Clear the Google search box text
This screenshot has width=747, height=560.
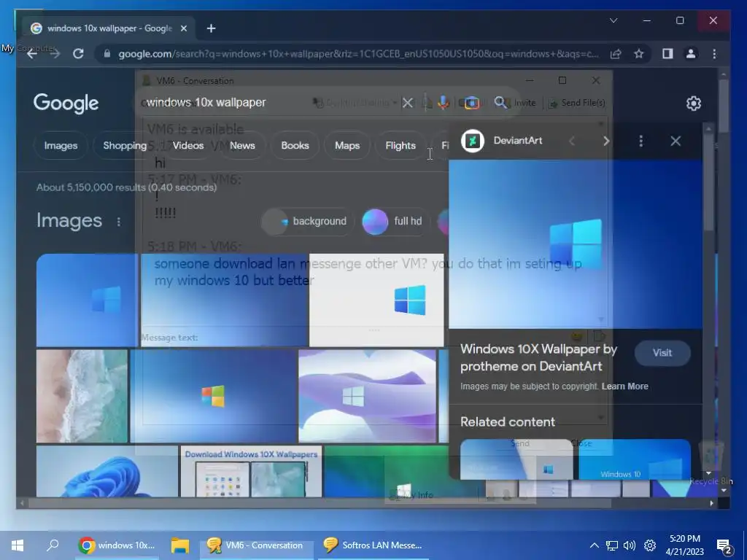tap(407, 102)
